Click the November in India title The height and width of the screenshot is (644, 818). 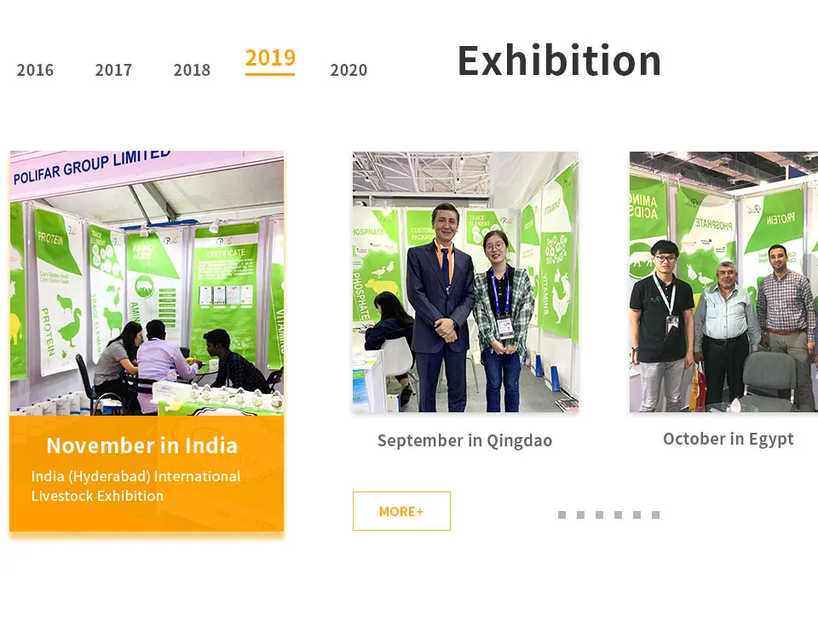coord(142,446)
